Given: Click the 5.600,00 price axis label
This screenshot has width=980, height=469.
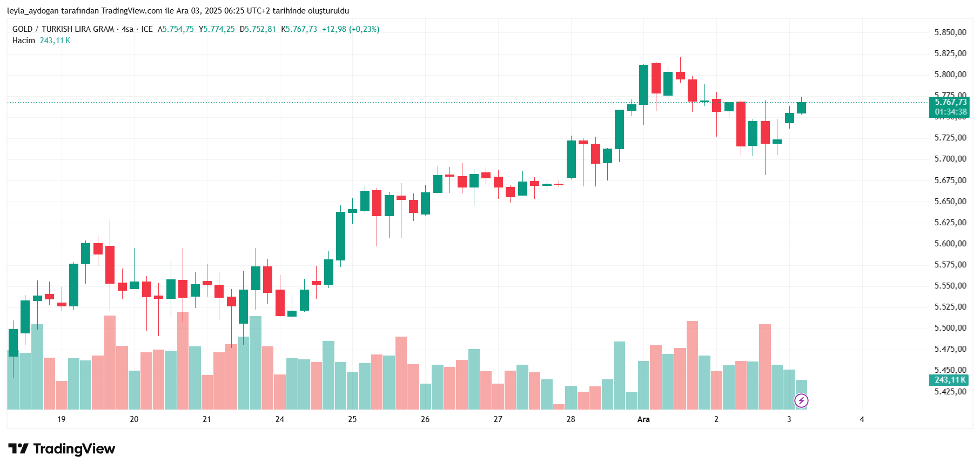Looking at the screenshot, I should (x=950, y=244).
